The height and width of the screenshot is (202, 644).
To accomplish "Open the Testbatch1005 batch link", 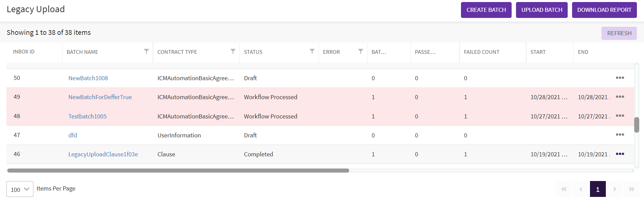I will [x=87, y=116].
